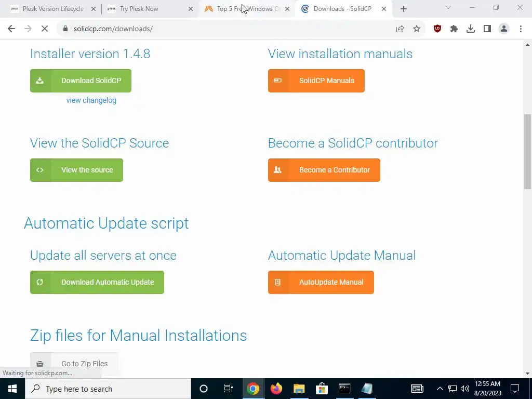Show Chrome downloads icon

[x=471, y=29]
